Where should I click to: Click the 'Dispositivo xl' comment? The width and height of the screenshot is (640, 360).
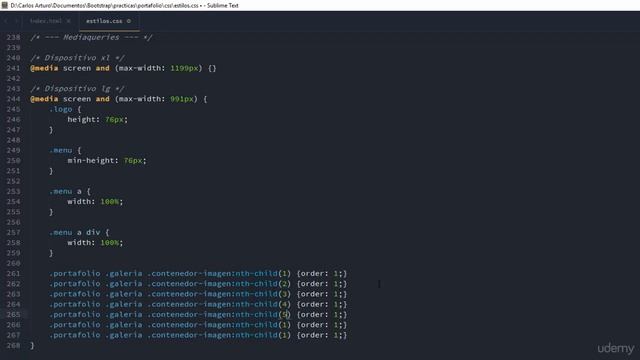78,58
